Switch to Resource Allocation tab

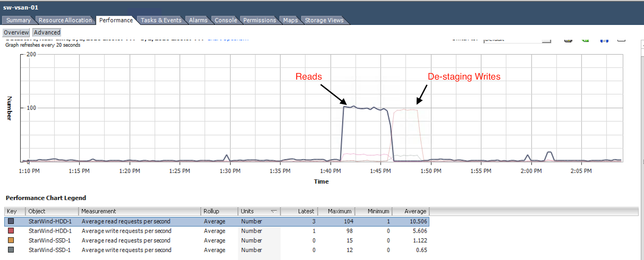coord(65,20)
